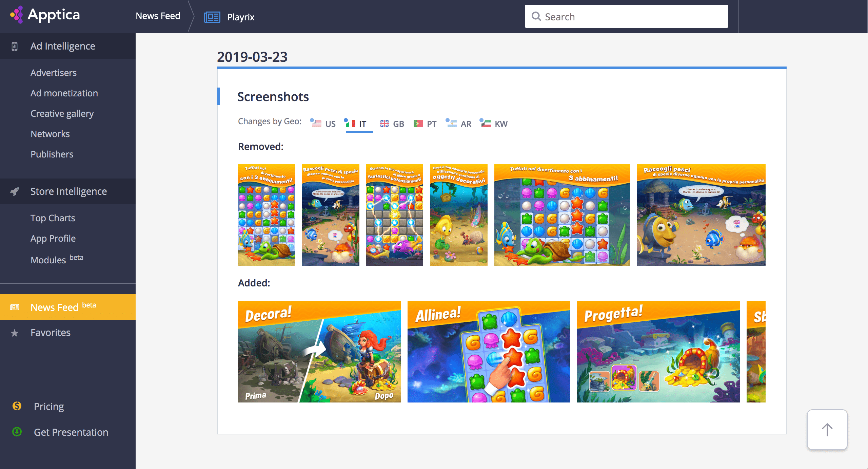Switch geo tab to US

(323, 124)
